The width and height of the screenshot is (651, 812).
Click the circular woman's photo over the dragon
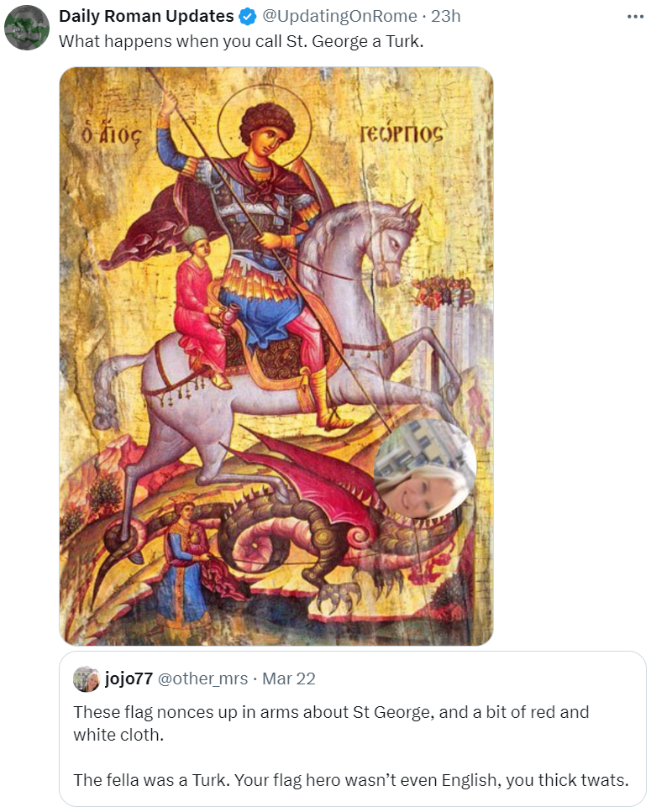coord(425,470)
